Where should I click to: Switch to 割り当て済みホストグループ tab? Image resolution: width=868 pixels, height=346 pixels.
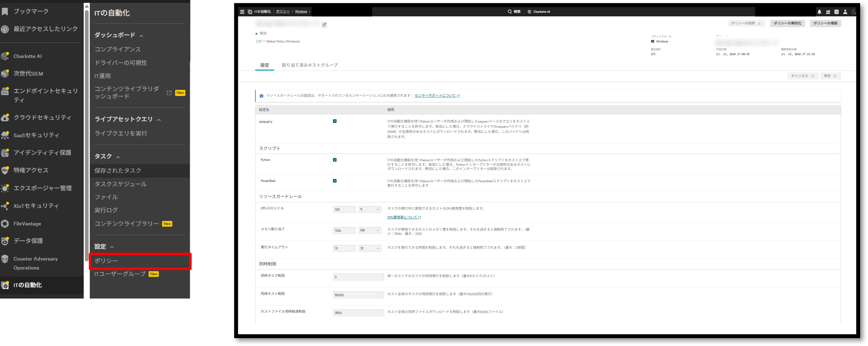(x=309, y=65)
